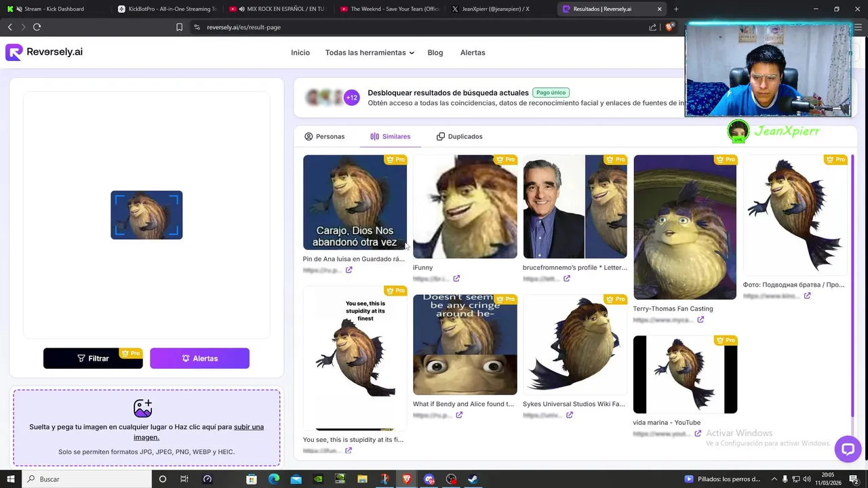Open vida marina YouTube thumbnail

(x=685, y=374)
